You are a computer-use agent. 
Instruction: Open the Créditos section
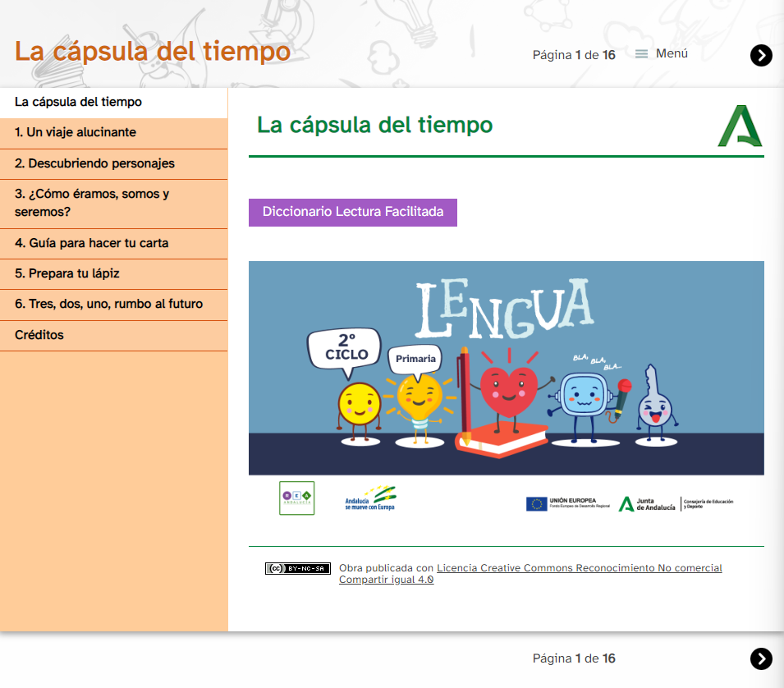pos(114,336)
